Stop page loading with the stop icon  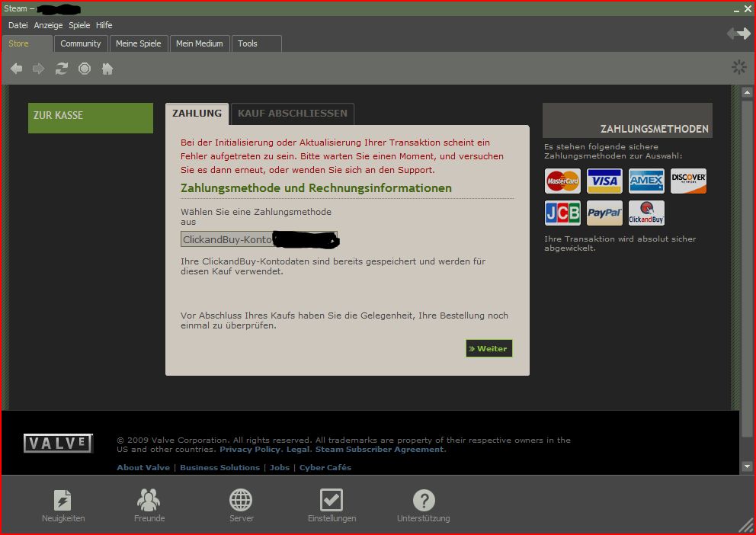click(x=85, y=69)
